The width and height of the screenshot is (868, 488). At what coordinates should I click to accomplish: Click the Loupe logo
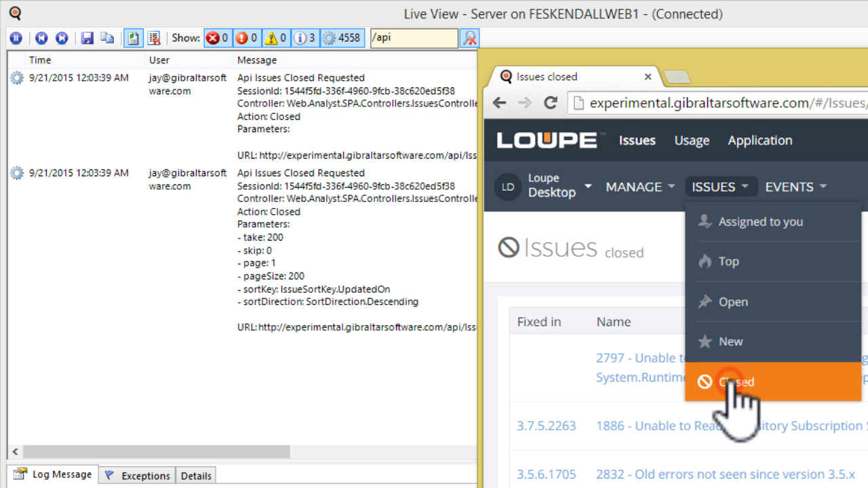click(x=551, y=140)
